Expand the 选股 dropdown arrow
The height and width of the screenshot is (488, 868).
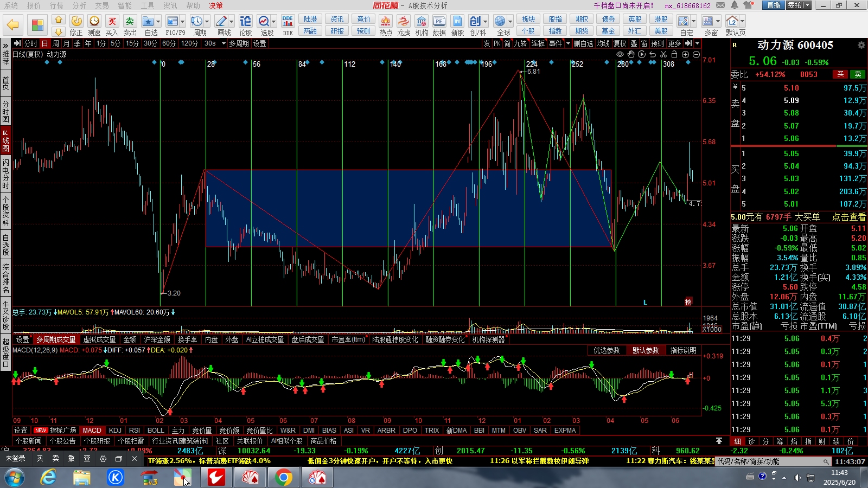click(273, 21)
